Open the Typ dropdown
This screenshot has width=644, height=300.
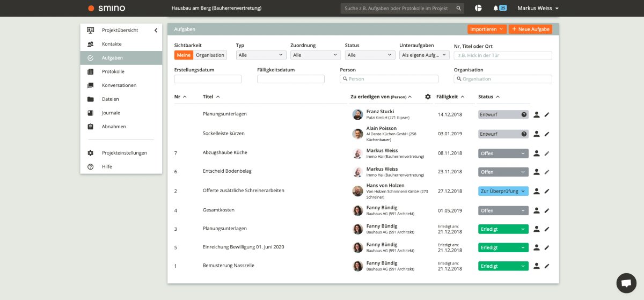(261, 55)
